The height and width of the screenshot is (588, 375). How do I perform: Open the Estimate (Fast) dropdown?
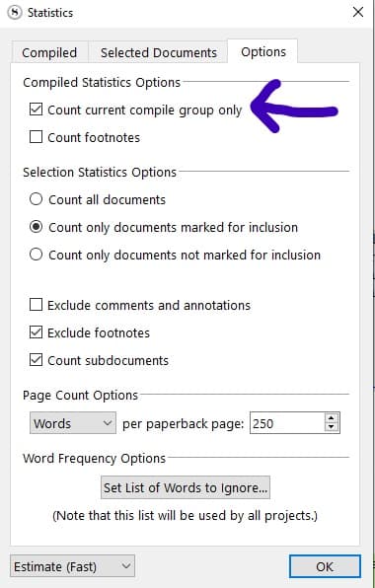click(72, 566)
